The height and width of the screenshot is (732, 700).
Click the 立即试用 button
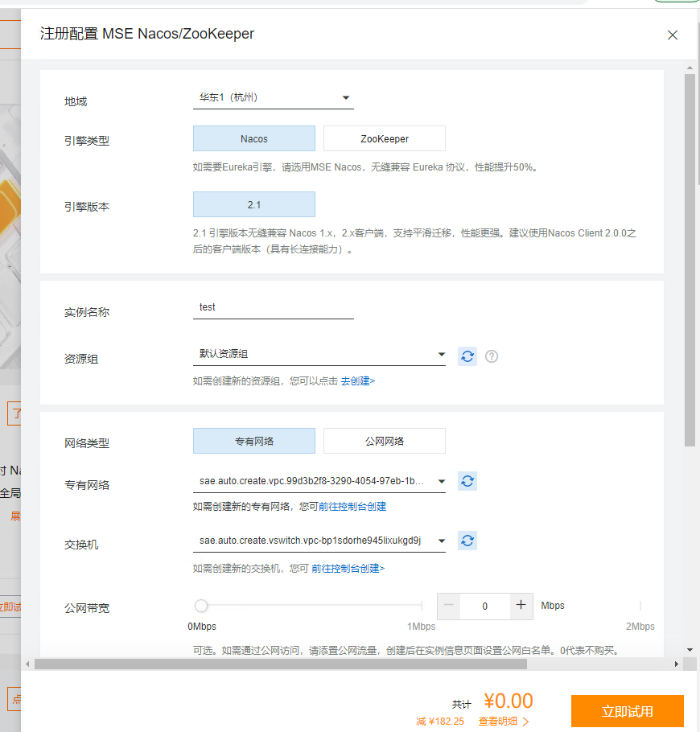click(627, 711)
